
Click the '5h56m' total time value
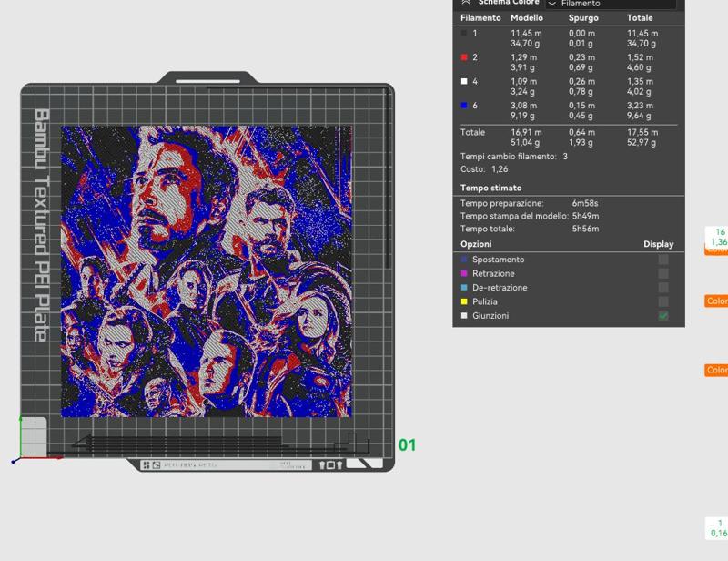585,229
